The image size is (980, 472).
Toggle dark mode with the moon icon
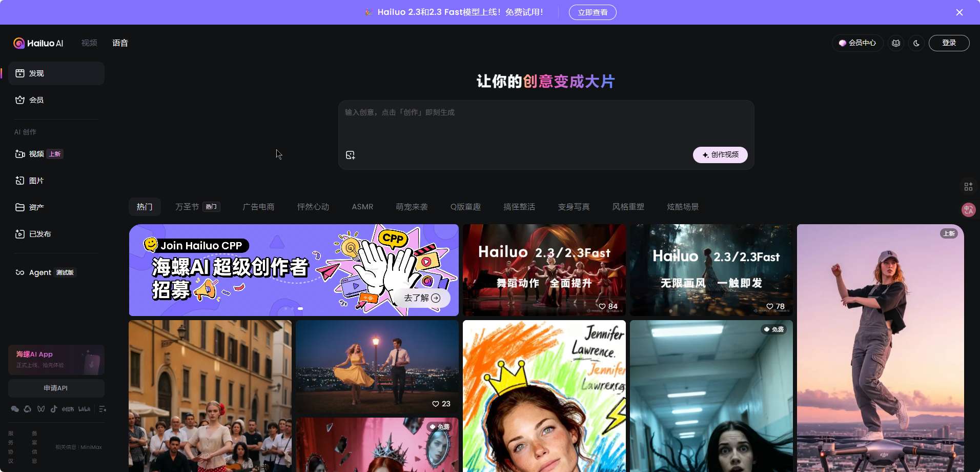[916, 43]
